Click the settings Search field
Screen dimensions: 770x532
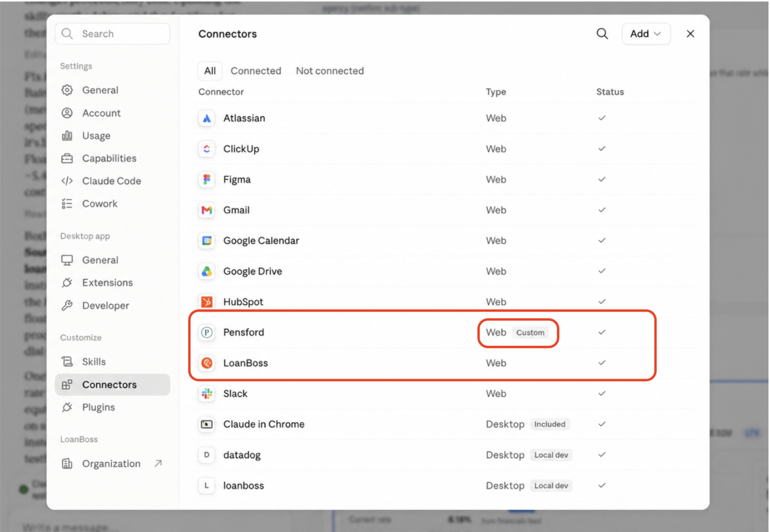pos(112,34)
